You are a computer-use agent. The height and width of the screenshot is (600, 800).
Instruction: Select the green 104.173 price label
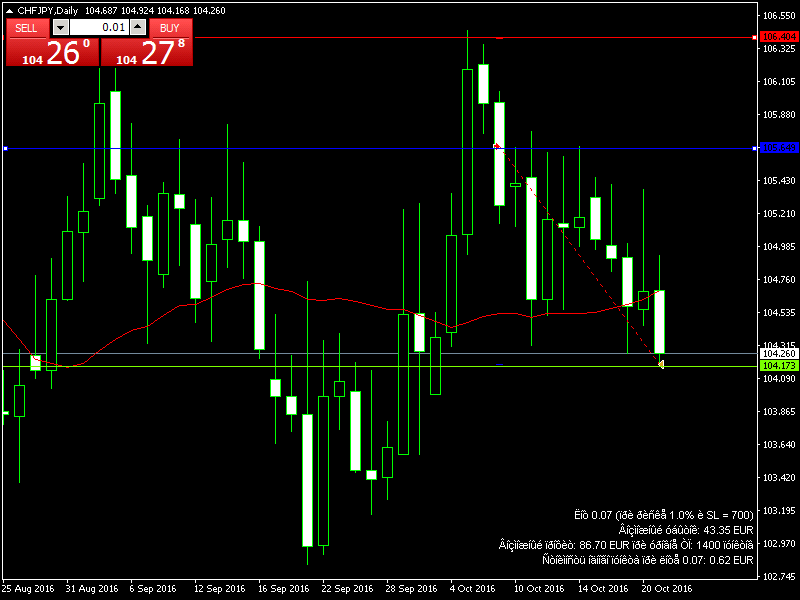click(x=779, y=366)
